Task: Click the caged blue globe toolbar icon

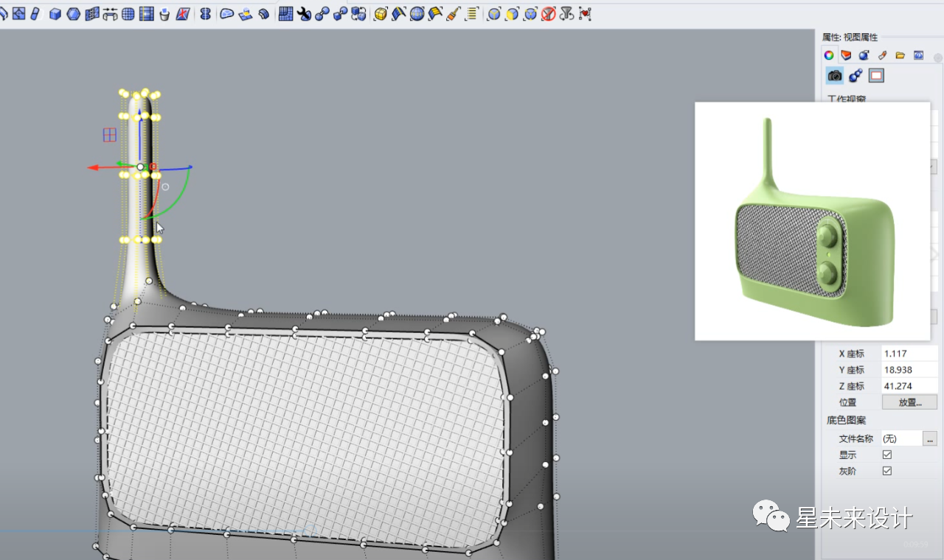Action: [417, 13]
